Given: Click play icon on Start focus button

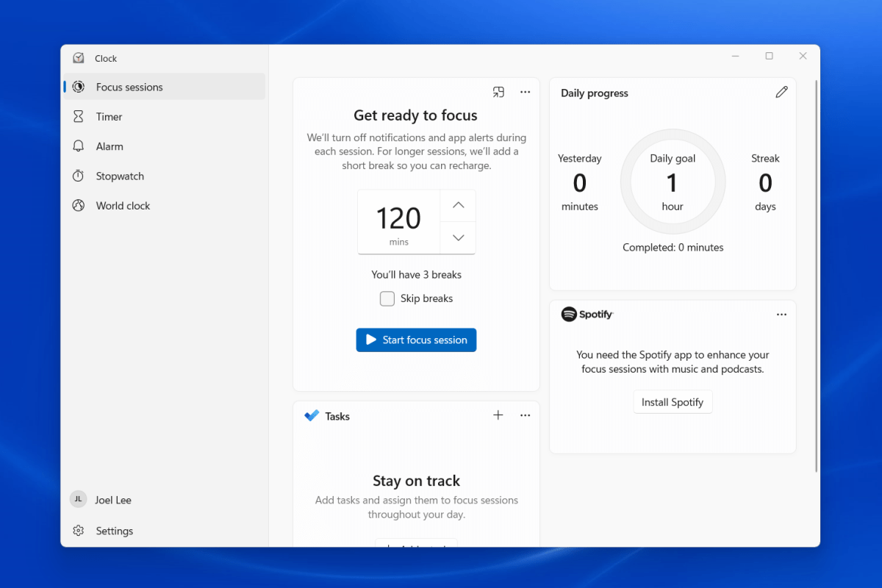Looking at the screenshot, I should pos(371,340).
